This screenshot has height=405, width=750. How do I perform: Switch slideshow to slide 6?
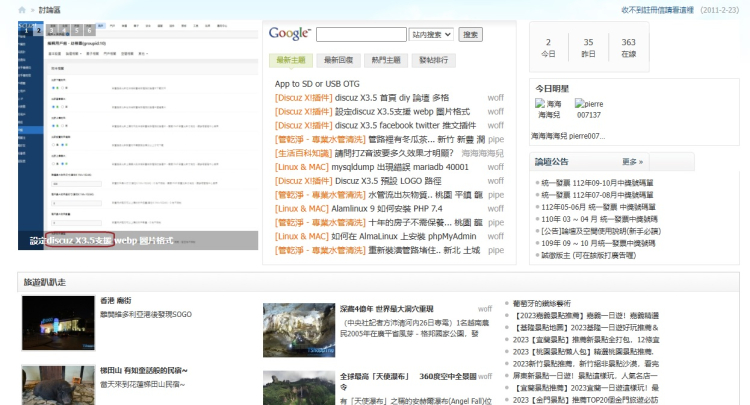point(90,29)
